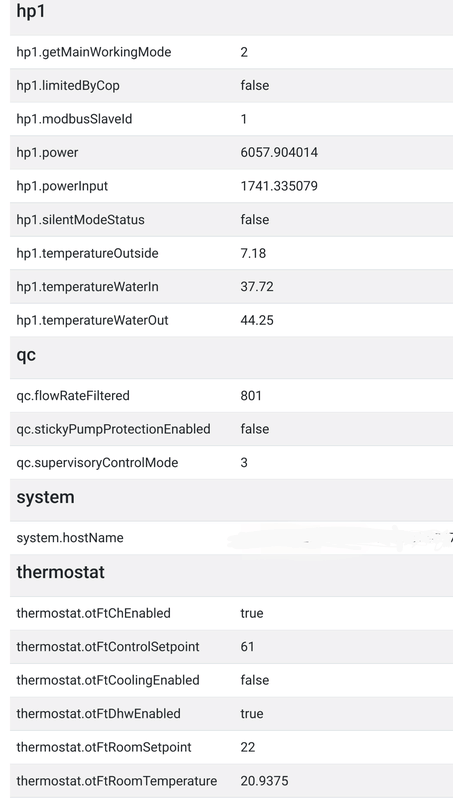Select the qc.stickyPumpProtectionEnabled row
Image resolution: width=453 pixels, height=800 pixels.
(x=231, y=429)
